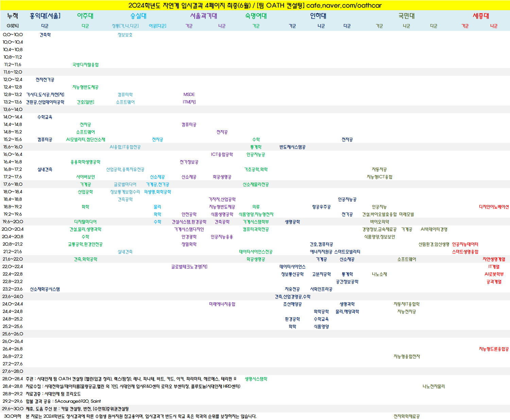
Task: Select the 의생명,화학공학 cell
Action: pyautogui.click(x=157, y=192)
